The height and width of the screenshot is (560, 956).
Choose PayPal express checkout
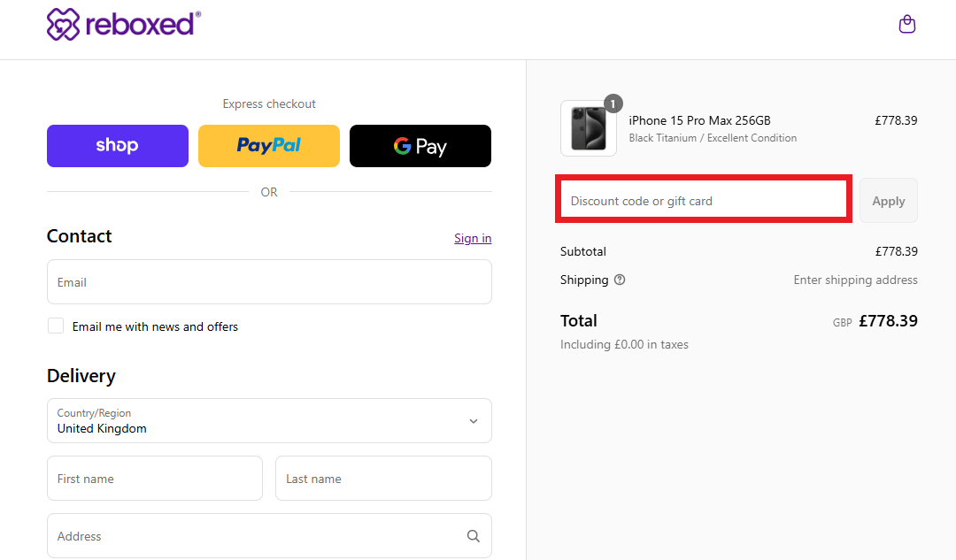point(269,146)
